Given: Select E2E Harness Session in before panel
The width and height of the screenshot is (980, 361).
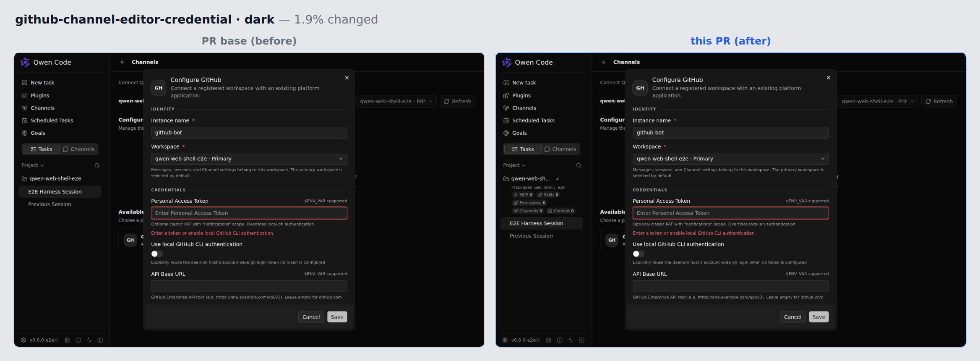Looking at the screenshot, I should (60, 192).
